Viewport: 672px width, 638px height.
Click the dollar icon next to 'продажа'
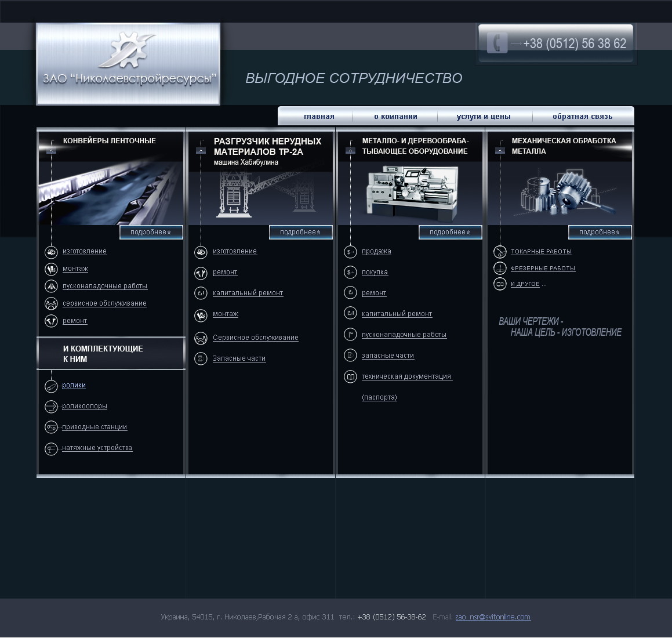click(350, 252)
